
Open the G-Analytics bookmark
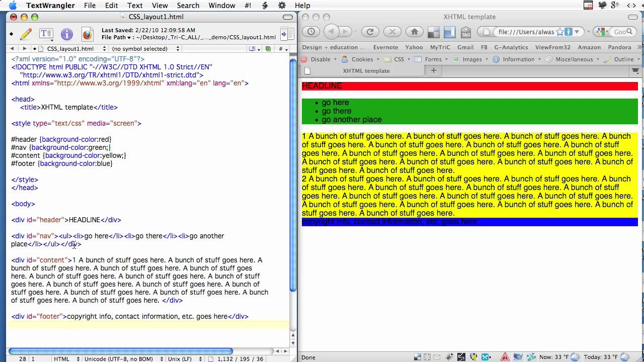511,47
